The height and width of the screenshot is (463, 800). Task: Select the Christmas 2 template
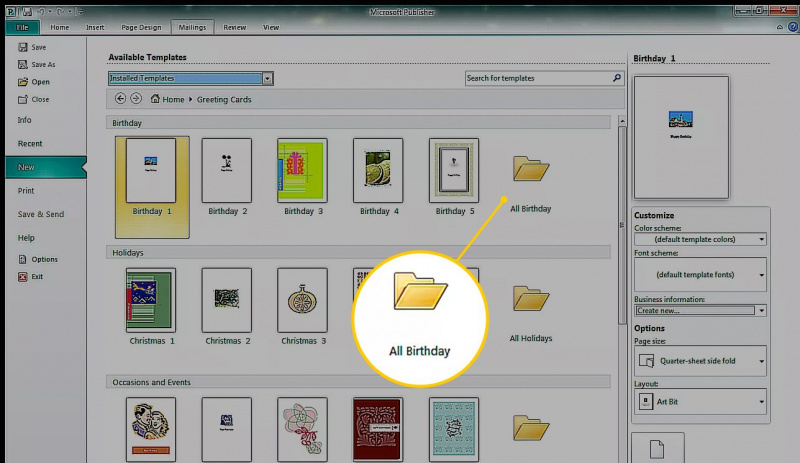(227, 306)
